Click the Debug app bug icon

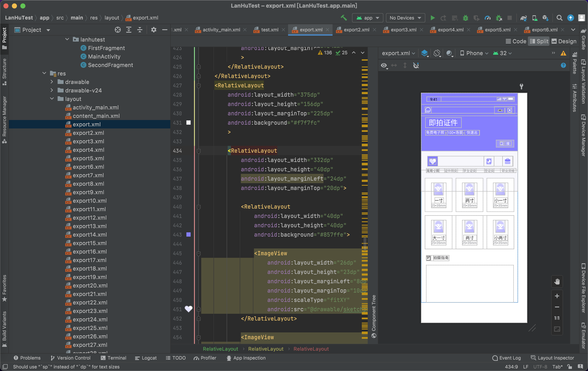tap(466, 18)
